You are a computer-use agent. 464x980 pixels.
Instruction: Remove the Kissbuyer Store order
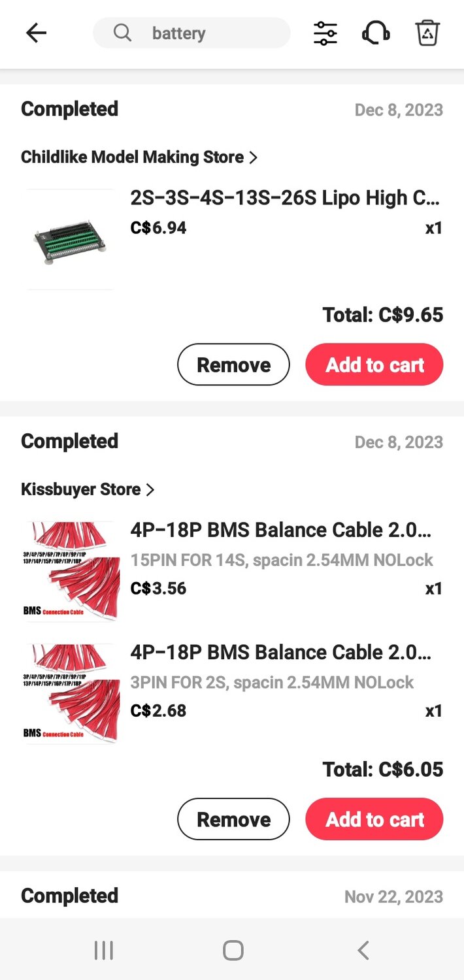click(233, 819)
